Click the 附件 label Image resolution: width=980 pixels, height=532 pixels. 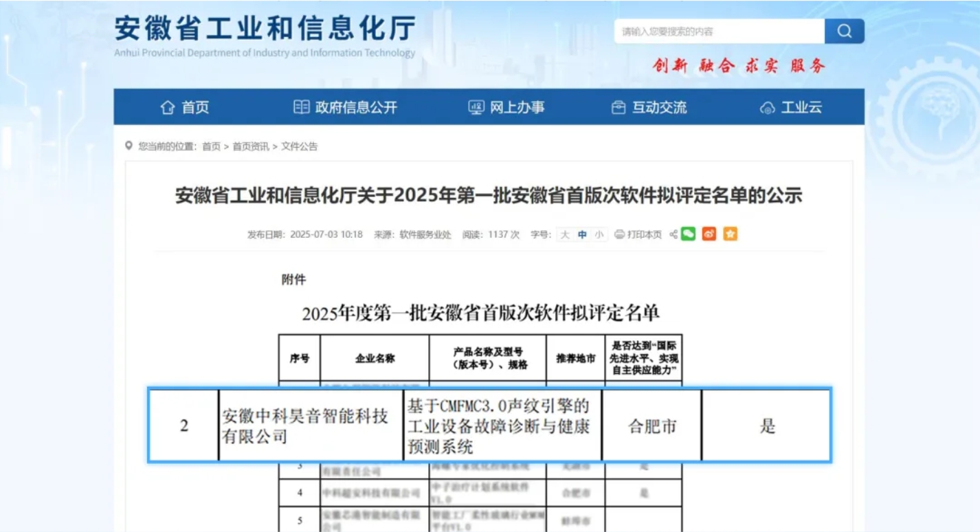[x=293, y=280]
